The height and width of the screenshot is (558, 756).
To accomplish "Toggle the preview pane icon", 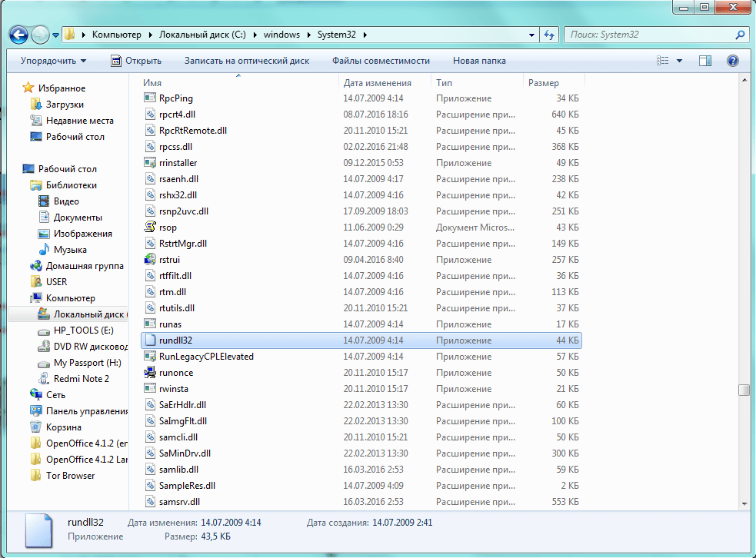I will point(705,61).
